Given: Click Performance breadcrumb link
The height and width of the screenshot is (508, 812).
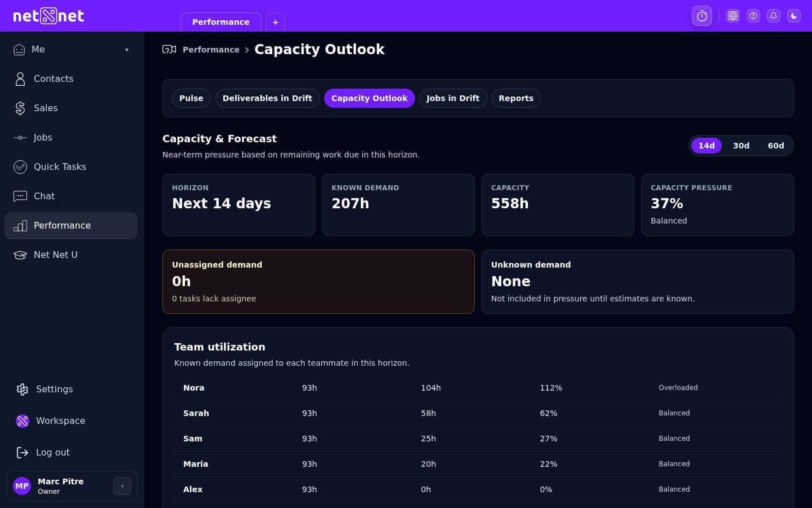Looking at the screenshot, I should click(211, 50).
